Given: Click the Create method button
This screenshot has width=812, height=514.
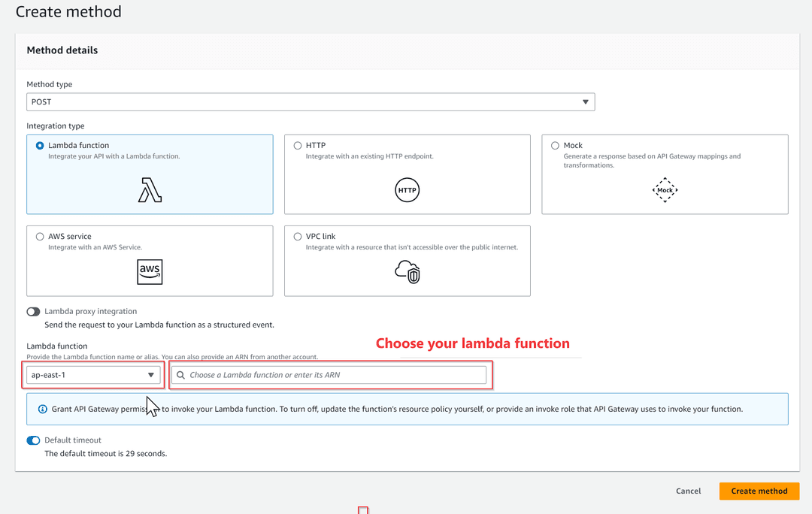Looking at the screenshot, I should coord(759,491).
